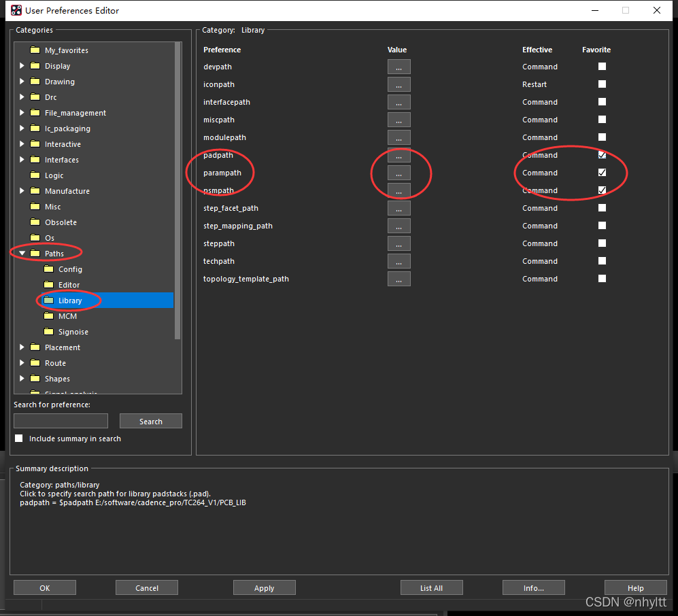Toggle the parampath Favorite checkbox
The height and width of the screenshot is (616, 678).
[602, 173]
